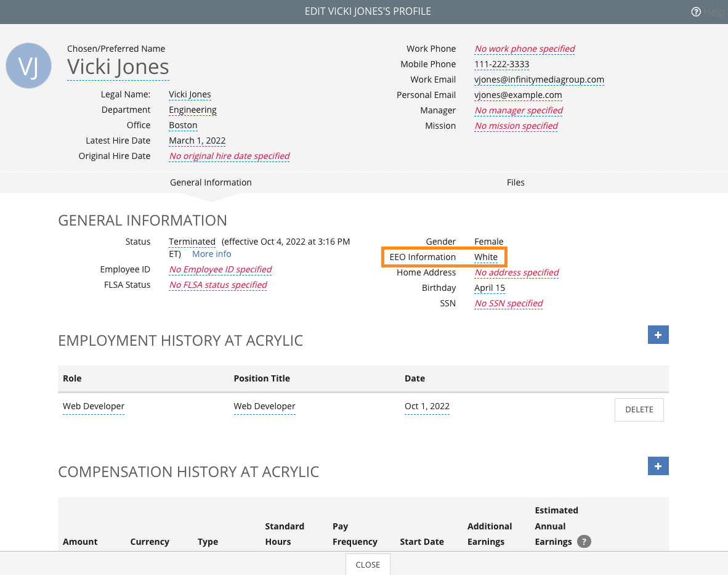Click the Start Date column header
Screen dimensions: 728x575
422,542
